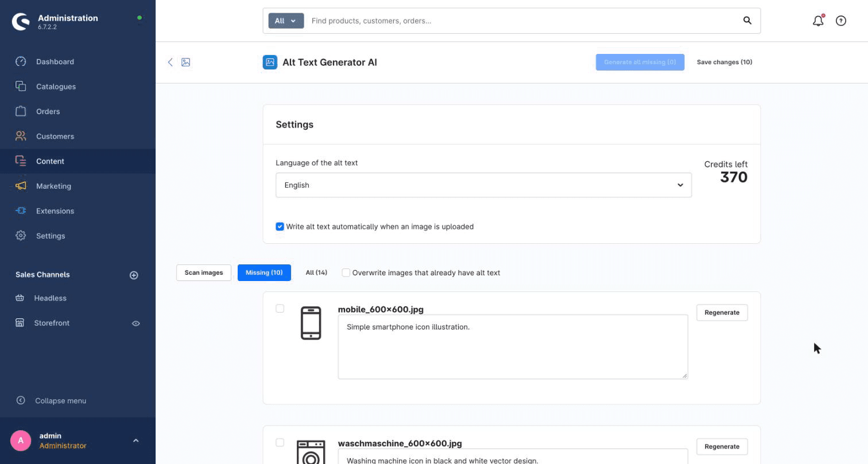Open Catalogues icon in sidebar
This screenshot has height=464, width=868.
(21, 86)
